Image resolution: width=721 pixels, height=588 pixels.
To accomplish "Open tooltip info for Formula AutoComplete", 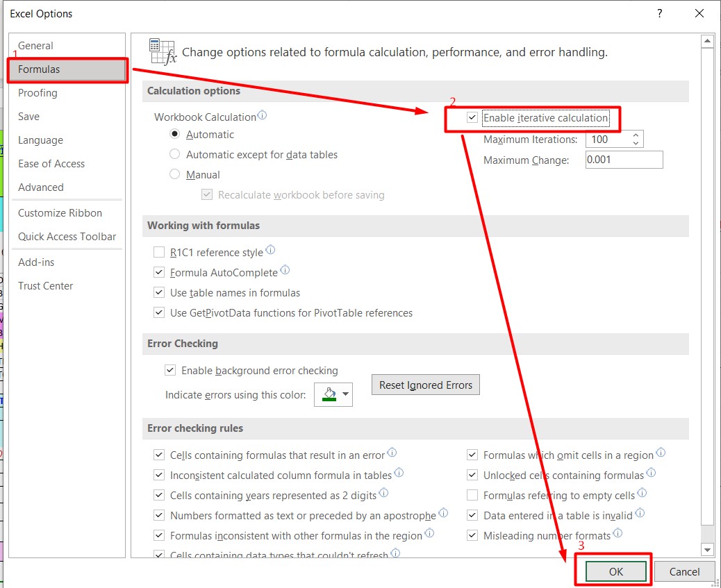I will (x=285, y=269).
